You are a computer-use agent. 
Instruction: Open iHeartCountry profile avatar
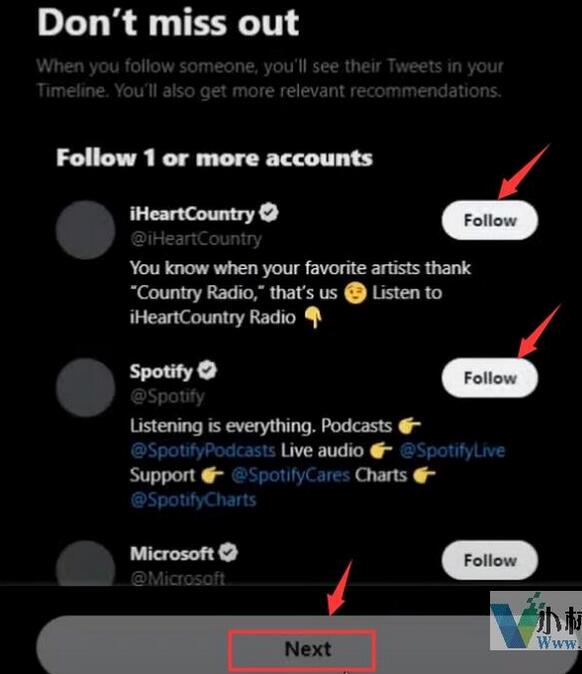(86, 230)
